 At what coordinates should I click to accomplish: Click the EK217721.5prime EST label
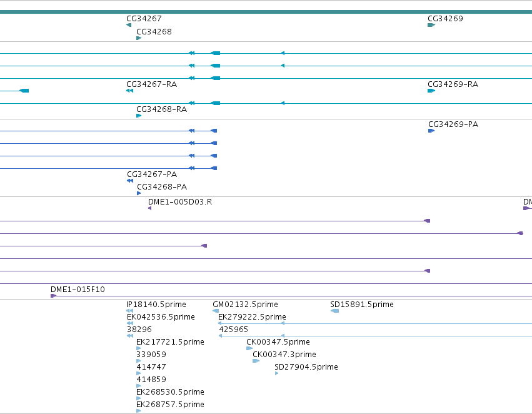(x=170, y=342)
